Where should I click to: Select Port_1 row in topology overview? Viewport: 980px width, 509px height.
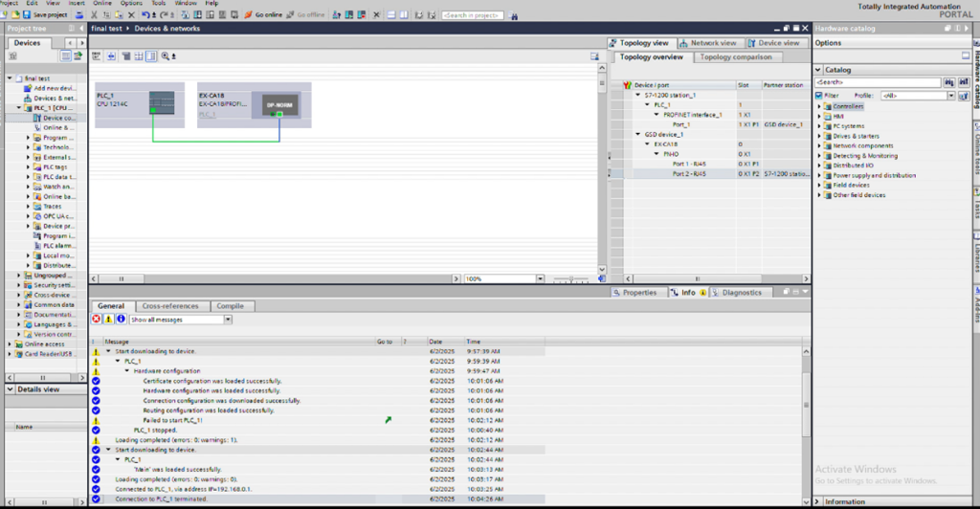[x=709, y=124]
